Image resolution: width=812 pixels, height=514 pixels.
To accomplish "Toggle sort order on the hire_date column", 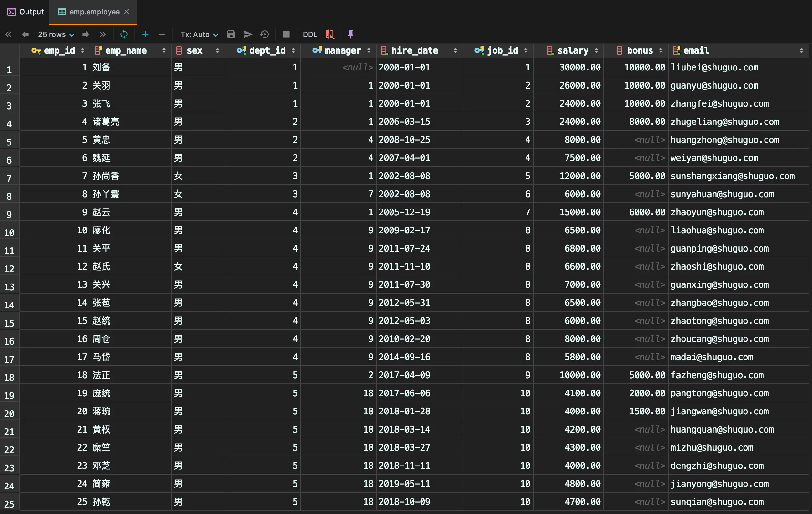I will (455, 51).
